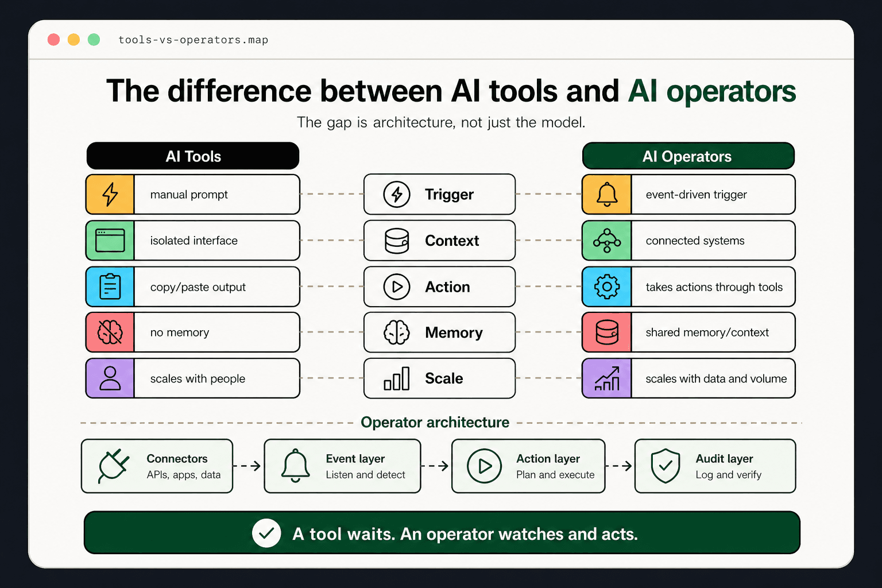Image resolution: width=882 pixels, height=588 pixels.
Task: Open the Scale row in the middle column
Action: click(x=439, y=378)
